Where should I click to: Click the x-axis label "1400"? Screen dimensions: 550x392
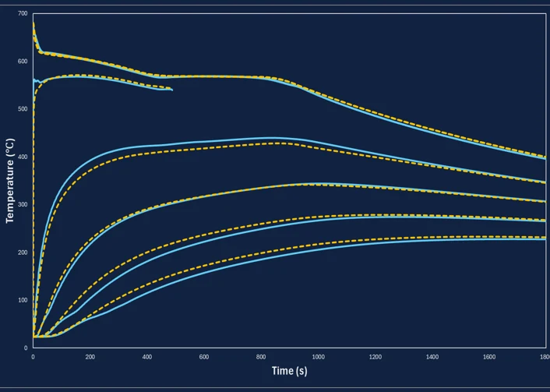pyautogui.click(x=432, y=357)
